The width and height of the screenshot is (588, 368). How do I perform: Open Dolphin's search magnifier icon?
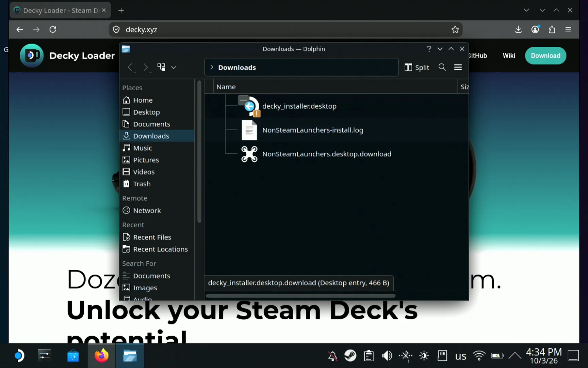[x=442, y=67]
